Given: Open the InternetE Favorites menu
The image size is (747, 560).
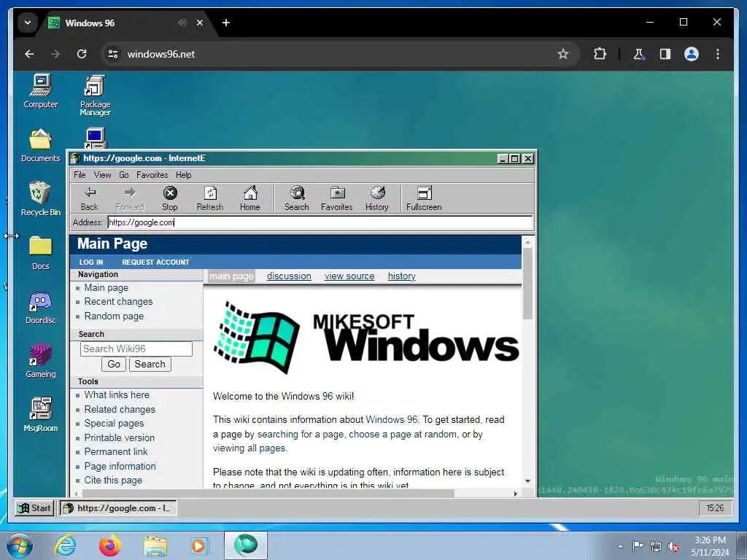Looking at the screenshot, I should tap(152, 175).
